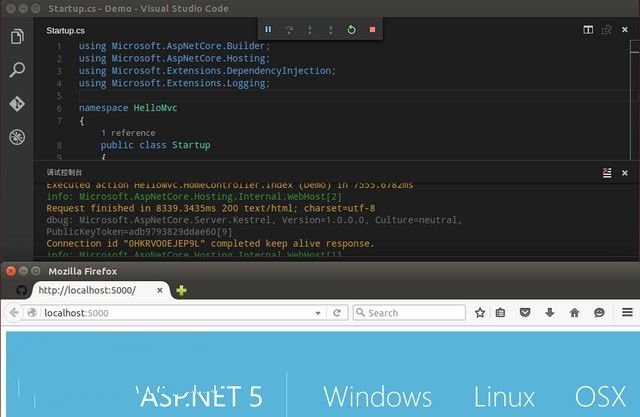The width and height of the screenshot is (640, 417).
Task: Open the Git source control view
Action: 17,104
